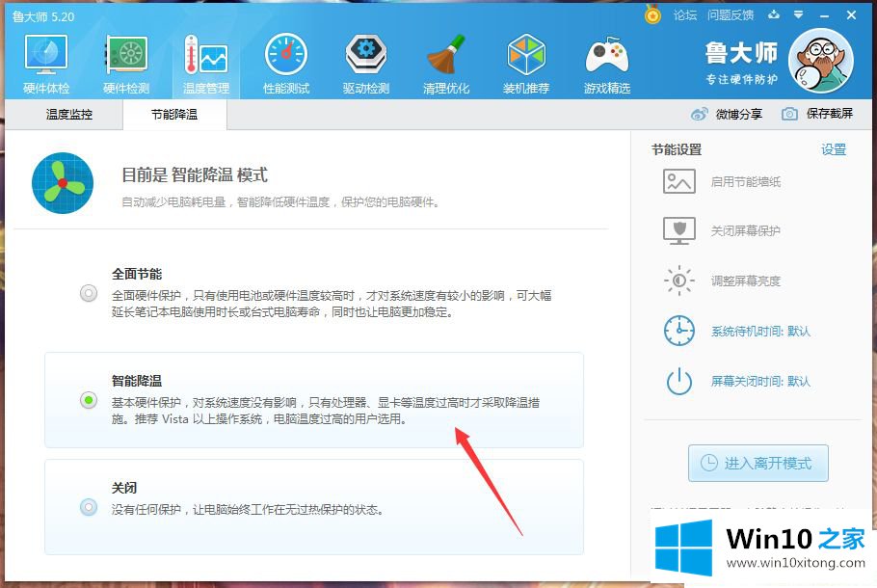The height and width of the screenshot is (588, 877).
Task: Click the screen-off power icon
Action: pyautogui.click(x=679, y=381)
